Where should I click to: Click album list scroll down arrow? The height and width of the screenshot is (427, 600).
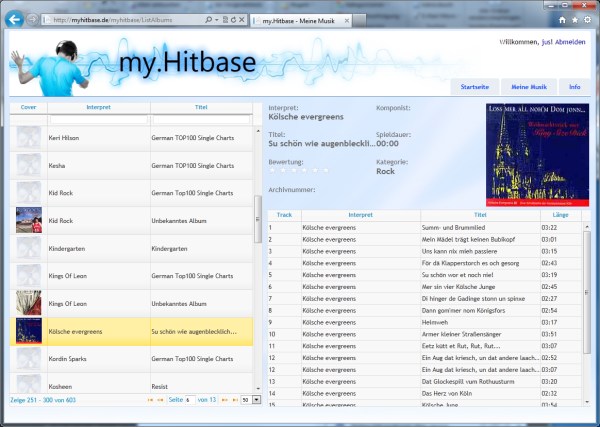pos(258,389)
